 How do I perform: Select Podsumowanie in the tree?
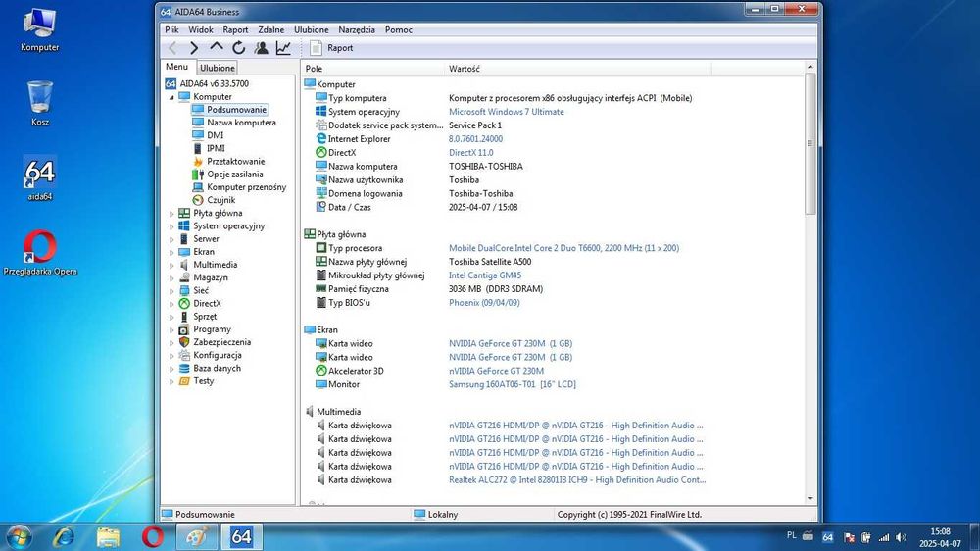coord(236,110)
